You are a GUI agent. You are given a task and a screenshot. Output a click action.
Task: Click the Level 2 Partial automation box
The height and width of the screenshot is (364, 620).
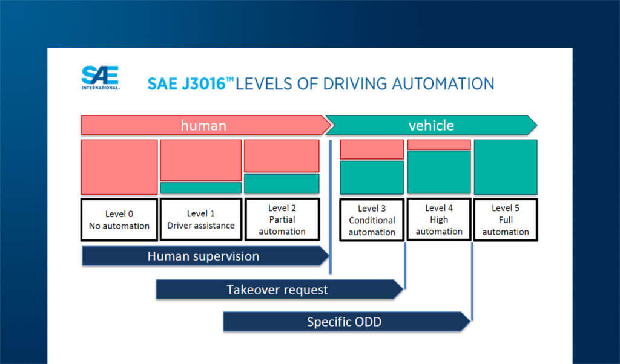[282, 219]
